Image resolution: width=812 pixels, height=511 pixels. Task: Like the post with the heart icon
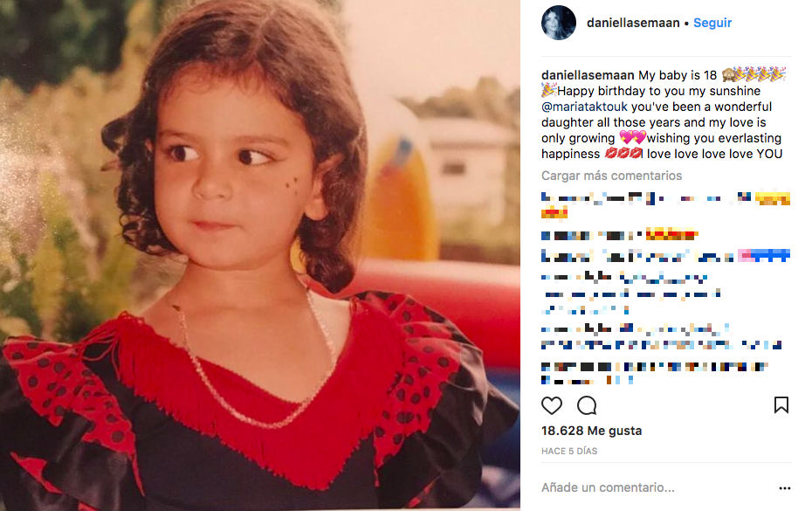click(552, 405)
